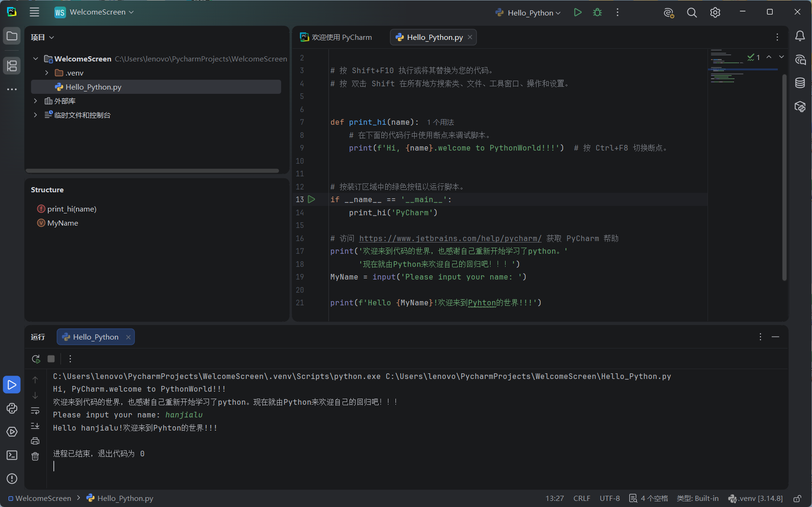Open the jetbrains.com help link in code
The width and height of the screenshot is (812, 507).
(x=450, y=238)
